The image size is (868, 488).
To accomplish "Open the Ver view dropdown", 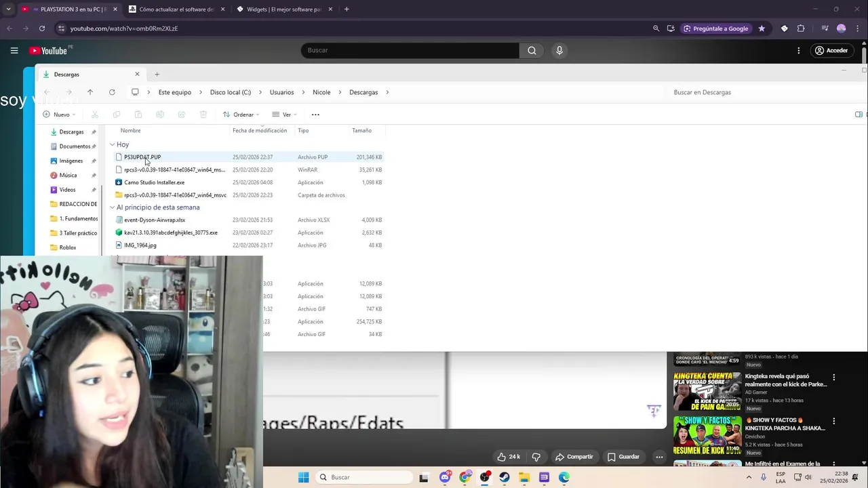I will tap(285, 115).
